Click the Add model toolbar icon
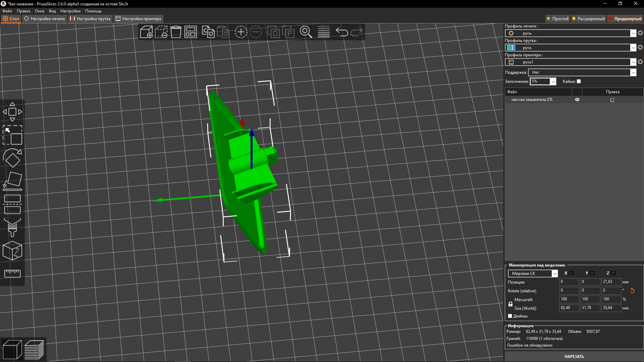This screenshot has height=362, width=644. 146,32
